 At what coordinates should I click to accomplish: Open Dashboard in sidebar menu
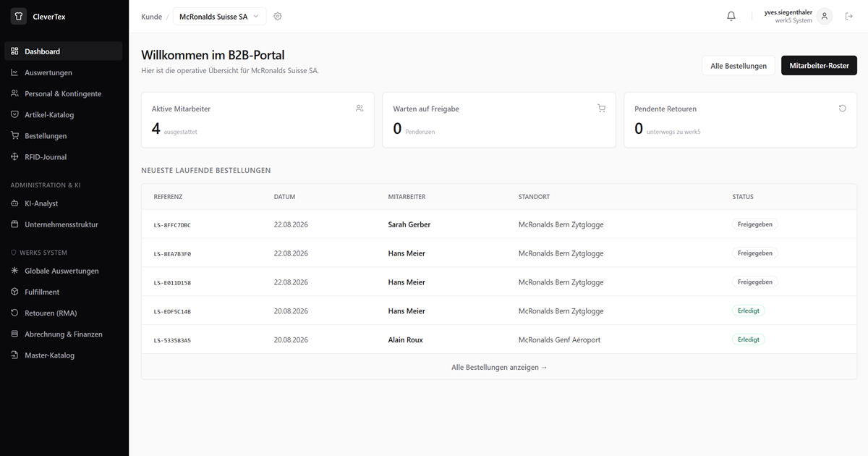(64, 51)
